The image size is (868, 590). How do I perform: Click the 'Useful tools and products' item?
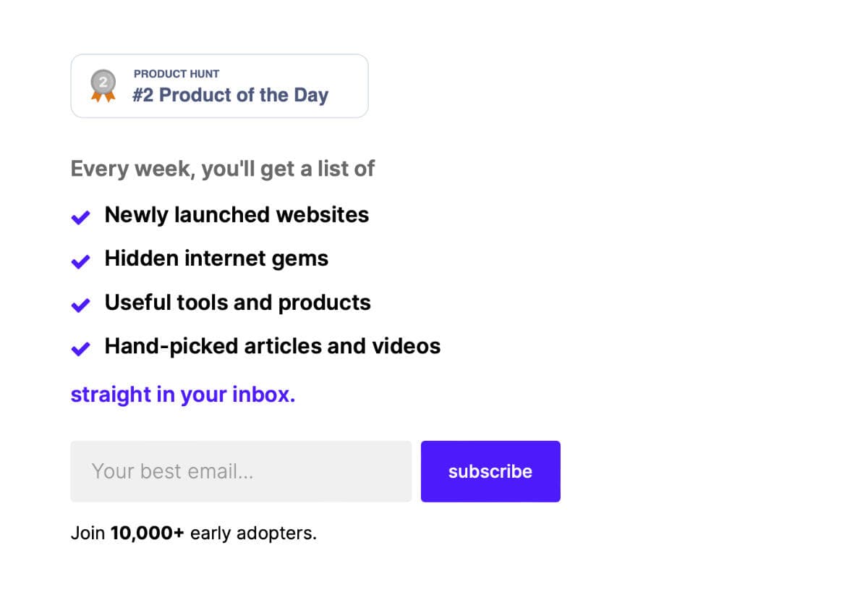(237, 303)
